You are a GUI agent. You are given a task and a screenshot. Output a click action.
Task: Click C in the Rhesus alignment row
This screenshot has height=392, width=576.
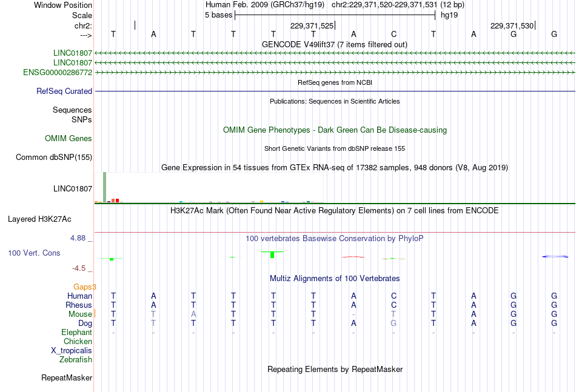(393, 305)
